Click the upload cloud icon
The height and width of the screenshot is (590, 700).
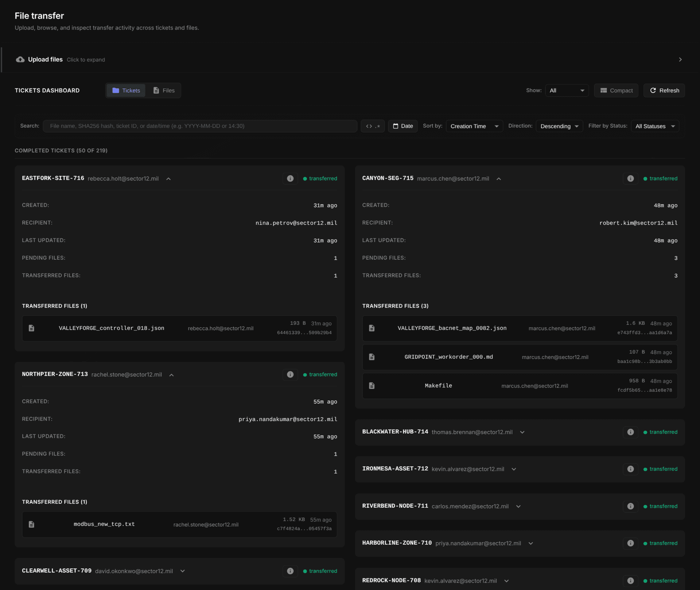click(x=20, y=59)
